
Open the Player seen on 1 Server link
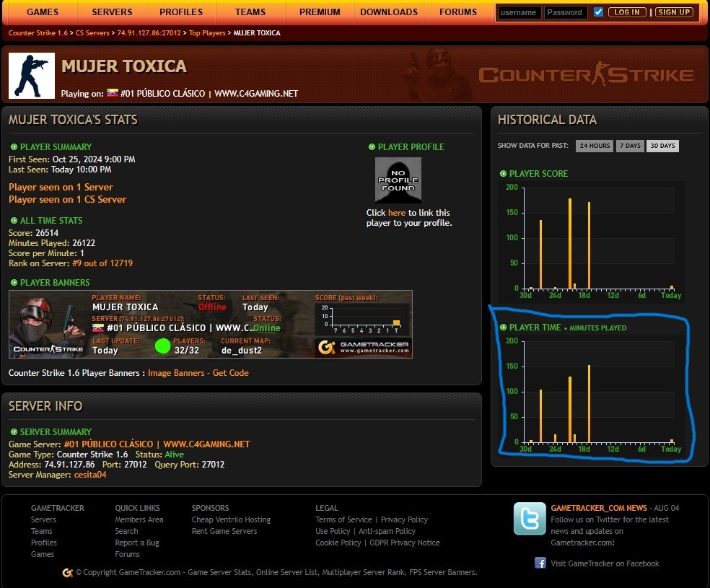click(61, 188)
